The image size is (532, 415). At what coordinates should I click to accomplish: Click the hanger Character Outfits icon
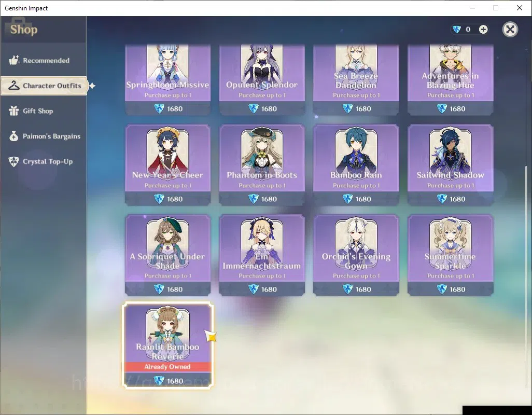pyautogui.click(x=14, y=85)
